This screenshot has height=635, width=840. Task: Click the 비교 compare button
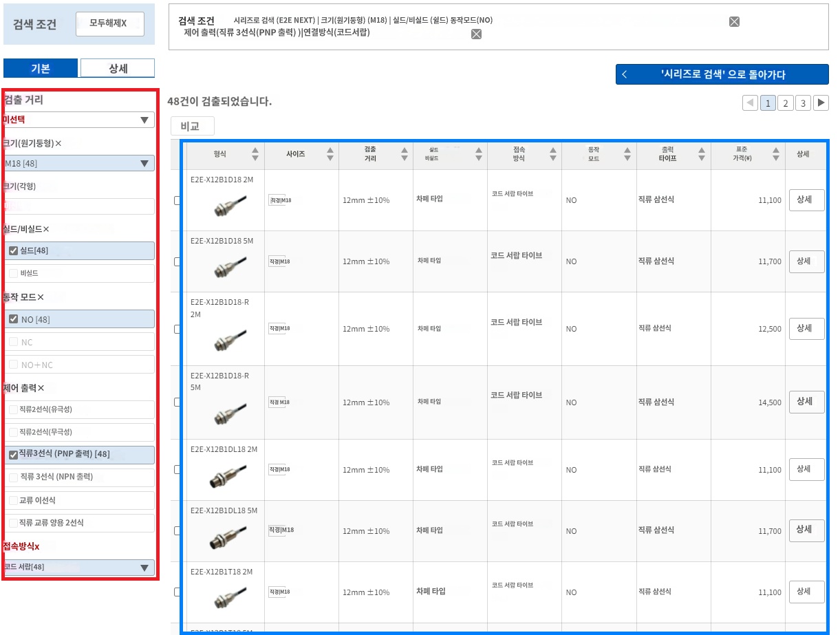point(193,126)
